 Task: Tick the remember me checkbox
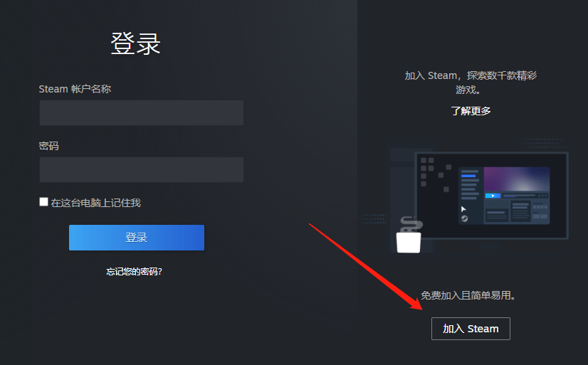tap(44, 202)
